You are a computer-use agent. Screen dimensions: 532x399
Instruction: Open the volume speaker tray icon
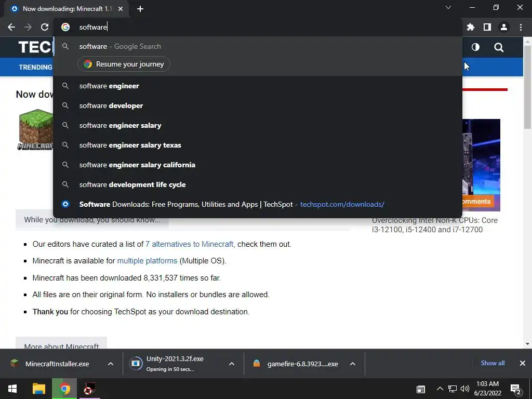[465, 389]
